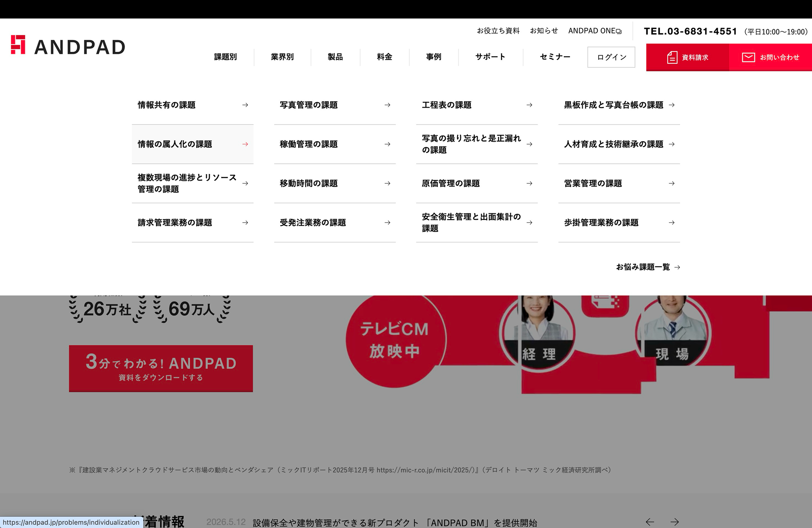The image size is (812, 528).
Task: Click the document icon in 資料請求 button
Action: (672, 57)
